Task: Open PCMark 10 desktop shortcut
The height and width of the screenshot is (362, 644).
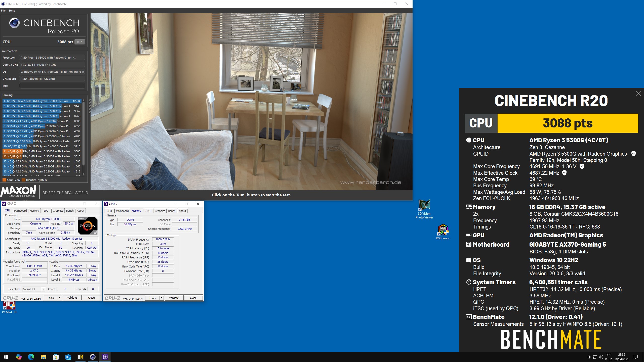Action: click(x=9, y=307)
